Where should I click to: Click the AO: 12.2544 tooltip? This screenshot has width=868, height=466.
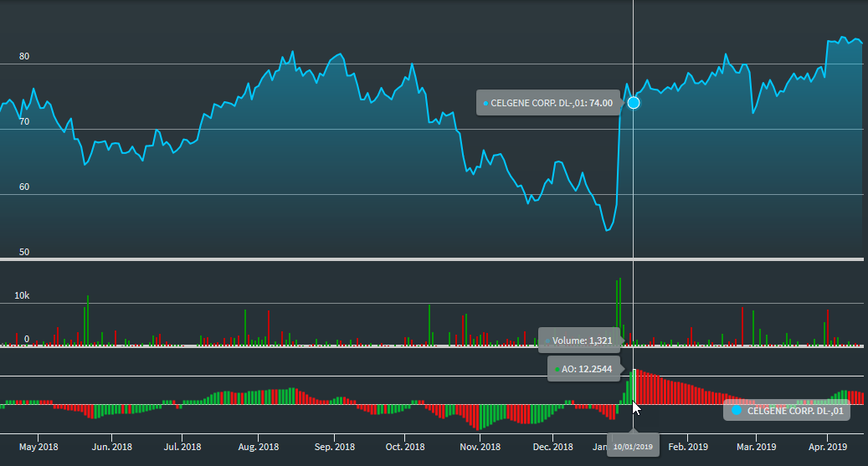pyautogui.click(x=583, y=369)
